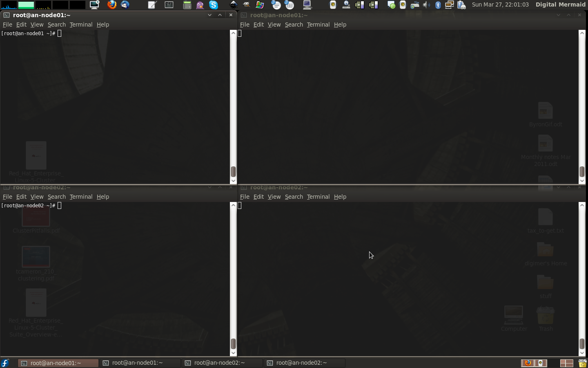Open Skype from the panel launcher
This screenshot has width=588, height=368.
pyautogui.click(x=214, y=5)
